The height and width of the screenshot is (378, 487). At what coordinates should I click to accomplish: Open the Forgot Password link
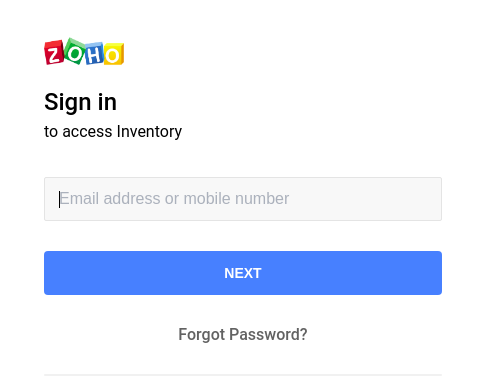pyautogui.click(x=243, y=334)
